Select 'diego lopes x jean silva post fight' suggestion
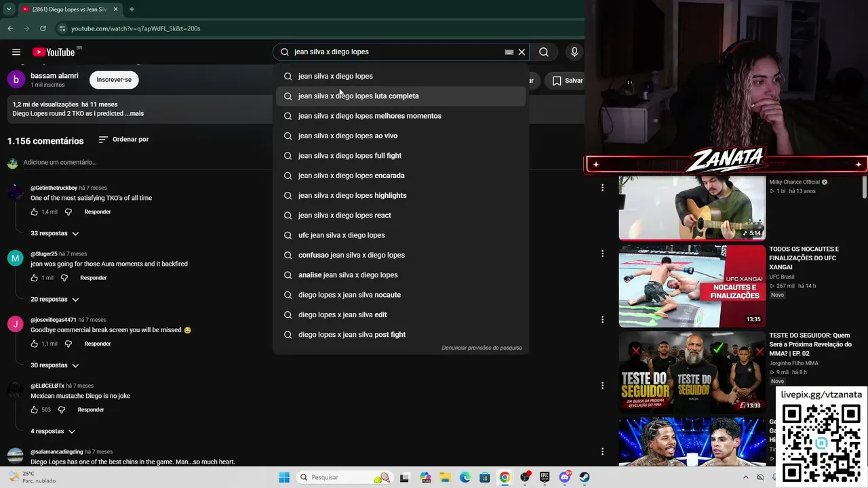This screenshot has height=488, width=868. (x=401, y=335)
